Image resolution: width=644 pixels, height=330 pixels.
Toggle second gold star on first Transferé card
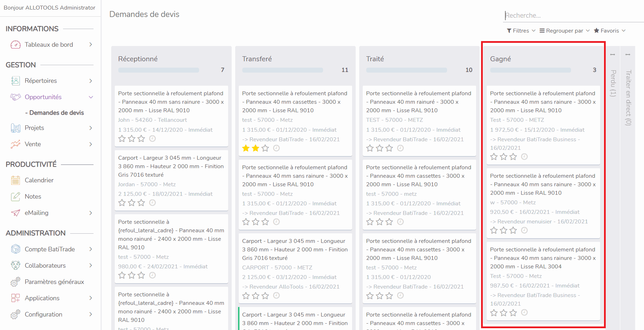point(256,148)
